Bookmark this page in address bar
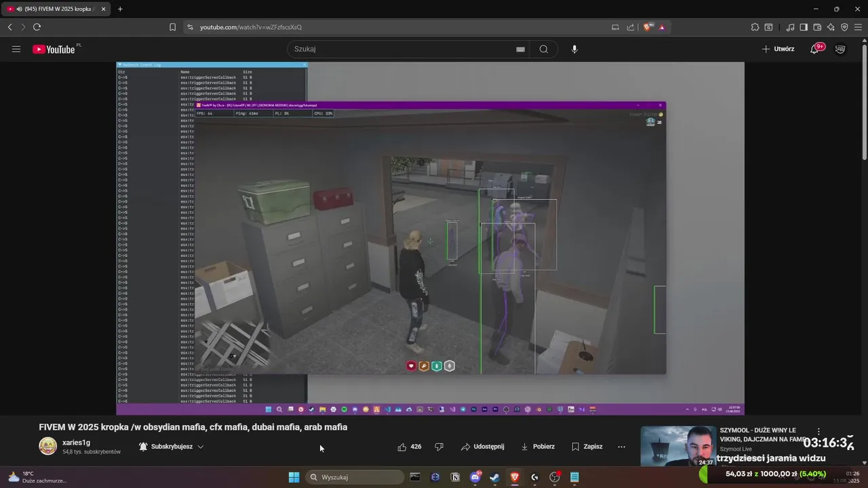The width and height of the screenshot is (868, 488). coord(172,27)
